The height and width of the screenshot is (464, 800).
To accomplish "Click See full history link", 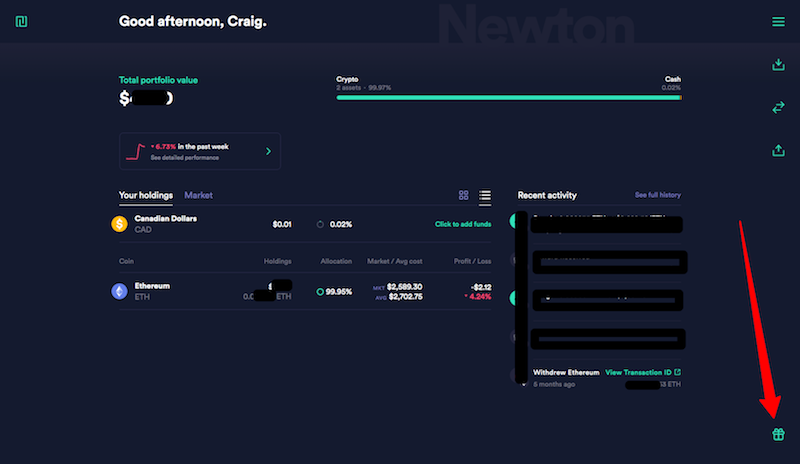I will click(658, 195).
